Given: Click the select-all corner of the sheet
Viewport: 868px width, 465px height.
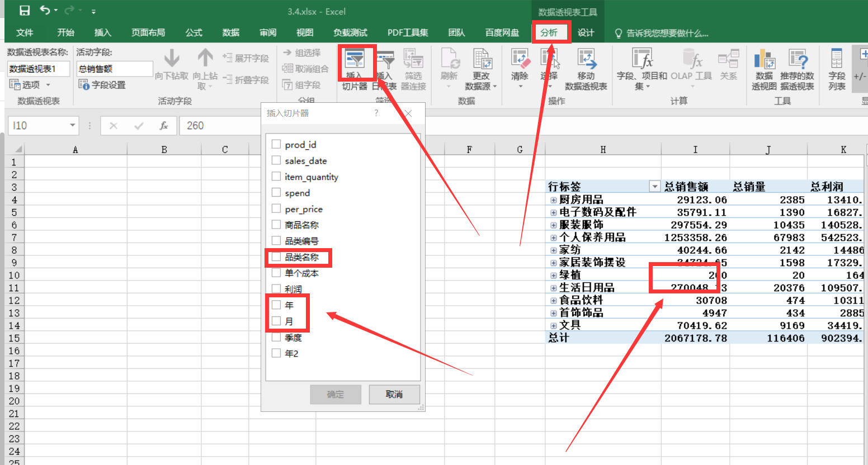Looking at the screenshot, I should 15,149.
